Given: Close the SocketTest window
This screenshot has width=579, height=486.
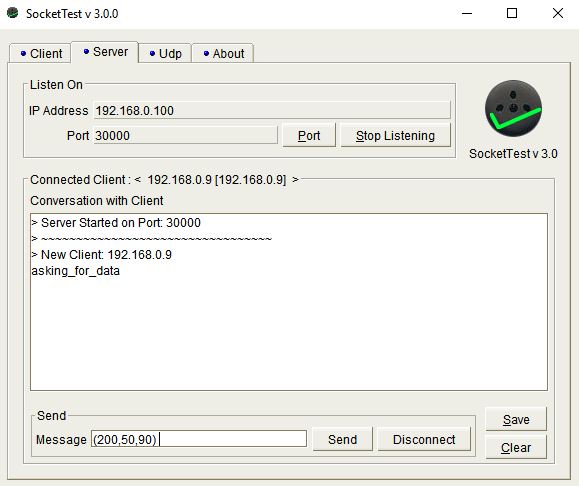Looking at the screenshot, I should [558, 14].
